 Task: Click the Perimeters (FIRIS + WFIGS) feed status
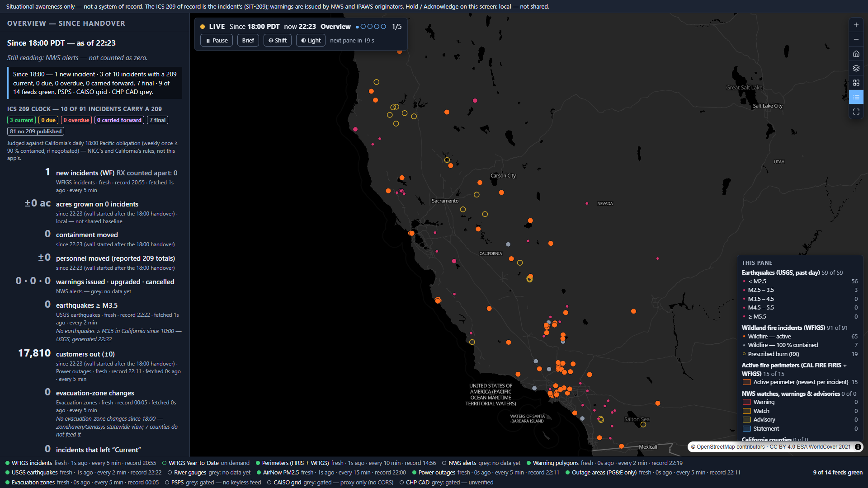345,463
